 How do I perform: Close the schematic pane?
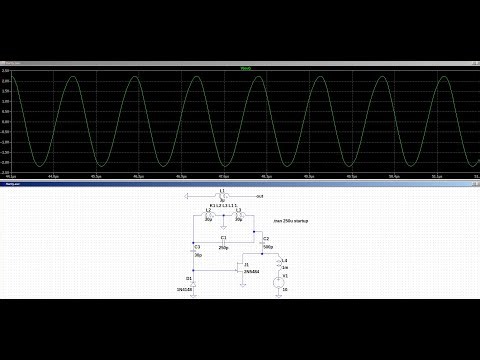(478, 184)
